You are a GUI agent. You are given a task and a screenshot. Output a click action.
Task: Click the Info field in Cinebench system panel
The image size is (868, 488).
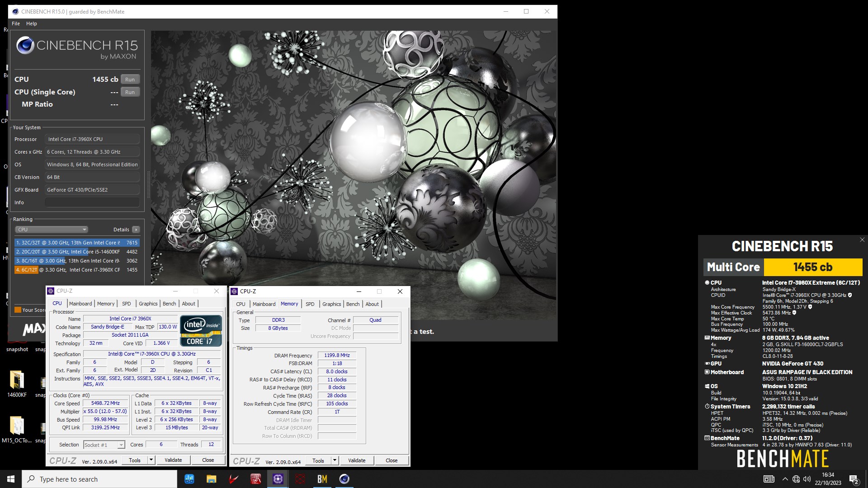(92, 202)
